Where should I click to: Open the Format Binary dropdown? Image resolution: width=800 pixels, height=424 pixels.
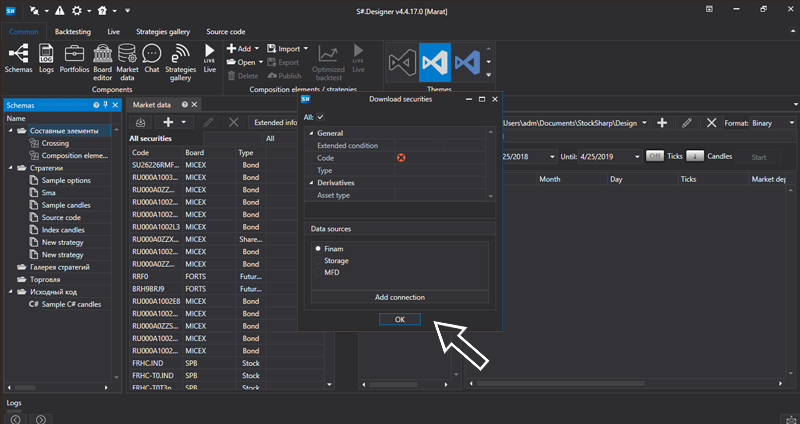772,122
